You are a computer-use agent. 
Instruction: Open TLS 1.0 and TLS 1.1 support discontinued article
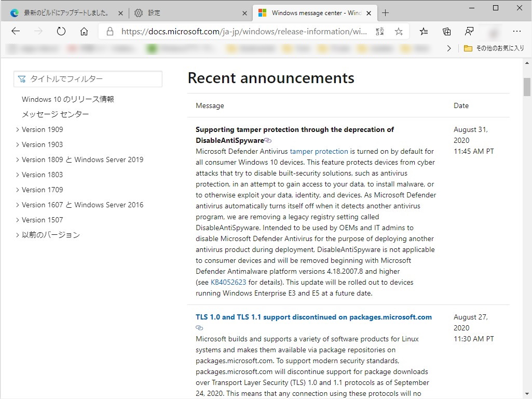click(x=314, y=317)
